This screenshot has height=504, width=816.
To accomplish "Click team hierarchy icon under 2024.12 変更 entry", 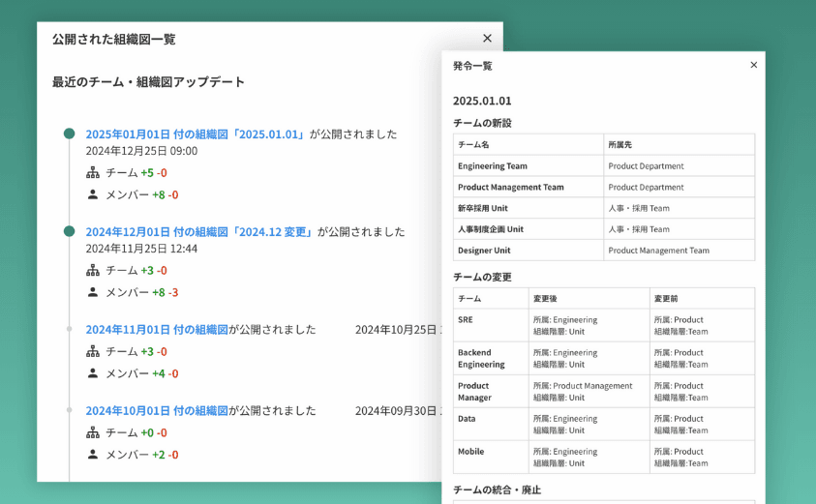I will pos(93,271).
